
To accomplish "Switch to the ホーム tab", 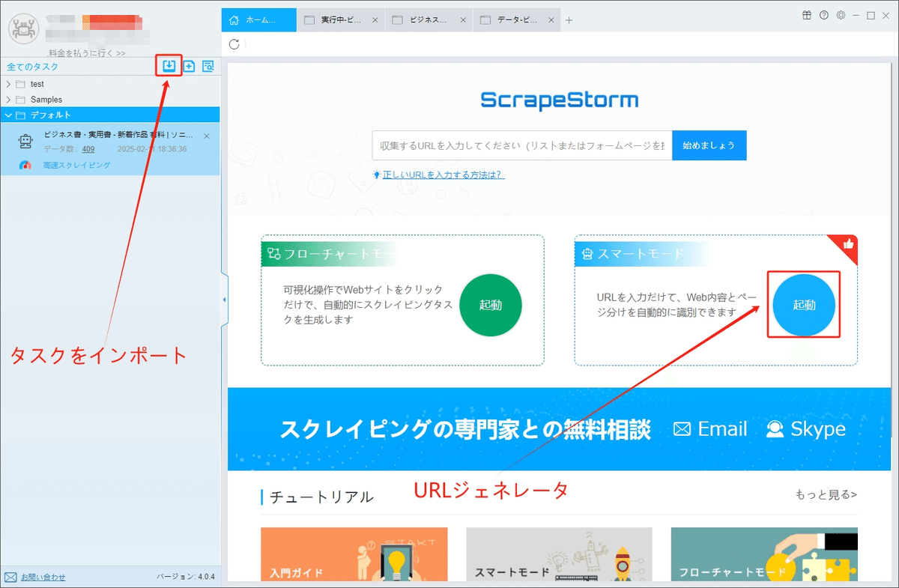I will [259, 20].
